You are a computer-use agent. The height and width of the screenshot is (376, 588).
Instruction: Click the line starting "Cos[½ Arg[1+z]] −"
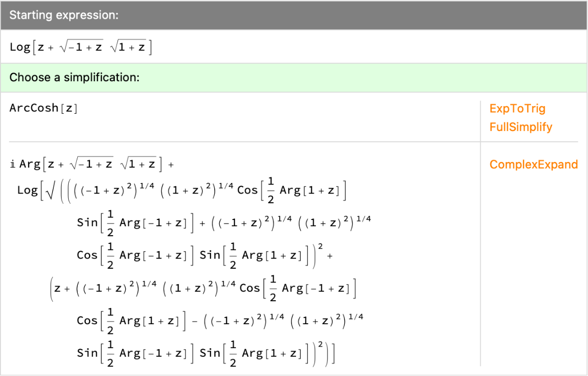[219, 321]
